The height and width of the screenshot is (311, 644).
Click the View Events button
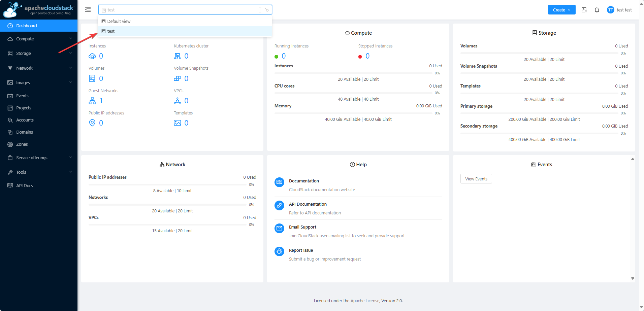pyautogui.click(x=476, y=179)
